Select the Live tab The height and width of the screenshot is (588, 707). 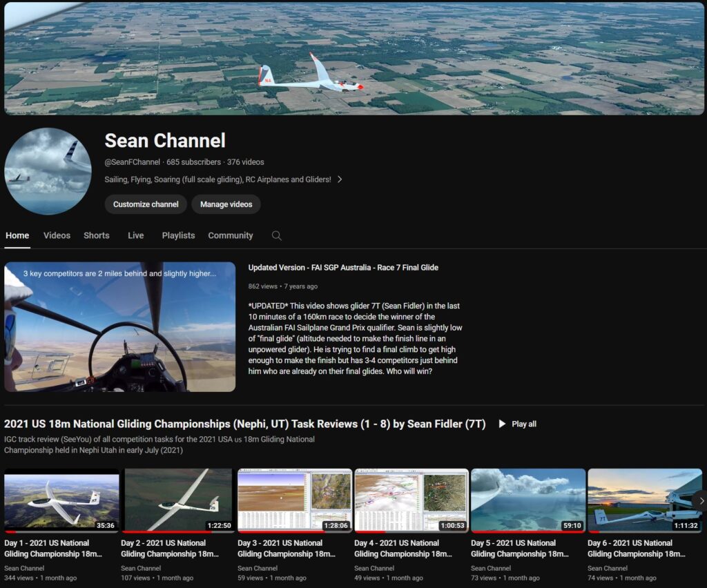[136, 235]
